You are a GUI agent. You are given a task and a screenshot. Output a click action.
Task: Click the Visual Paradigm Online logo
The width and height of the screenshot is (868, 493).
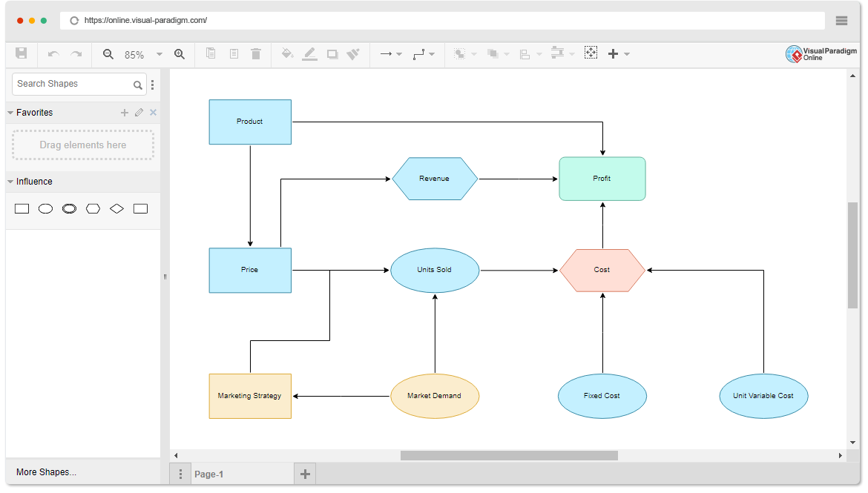821,53
